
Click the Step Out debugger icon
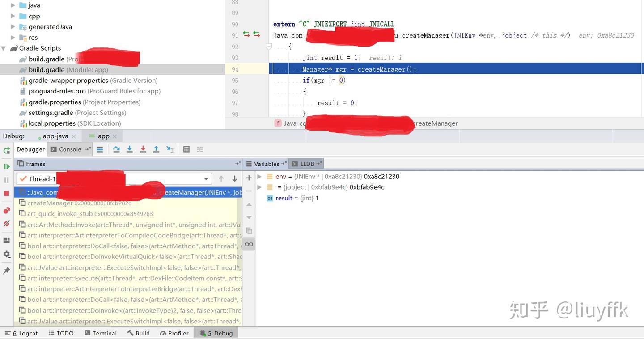156,149
